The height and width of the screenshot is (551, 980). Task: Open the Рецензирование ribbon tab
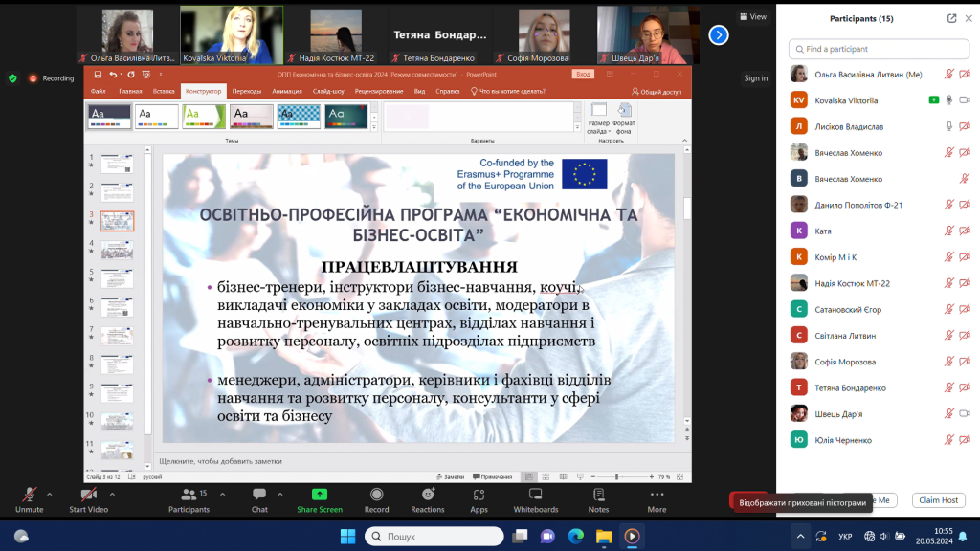tap(379, 91)
